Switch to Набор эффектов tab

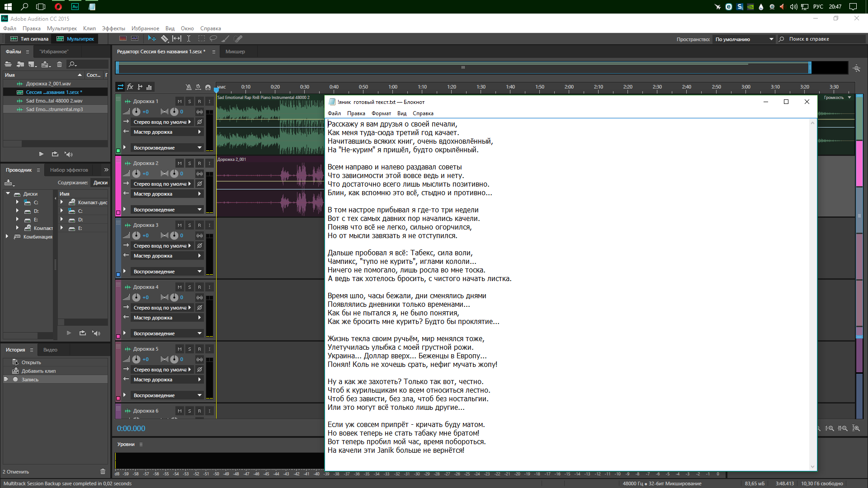(69, 170)
